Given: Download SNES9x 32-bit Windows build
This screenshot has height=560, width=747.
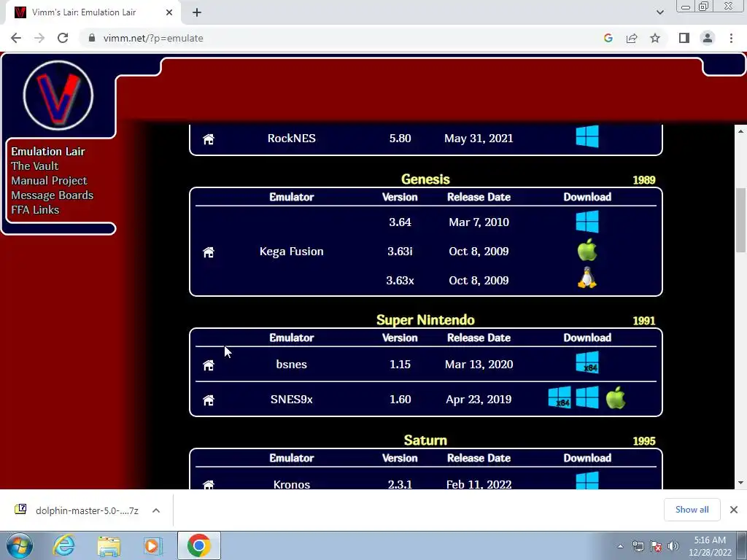Looking at the screenshot, I should click(x=587, y=397).
